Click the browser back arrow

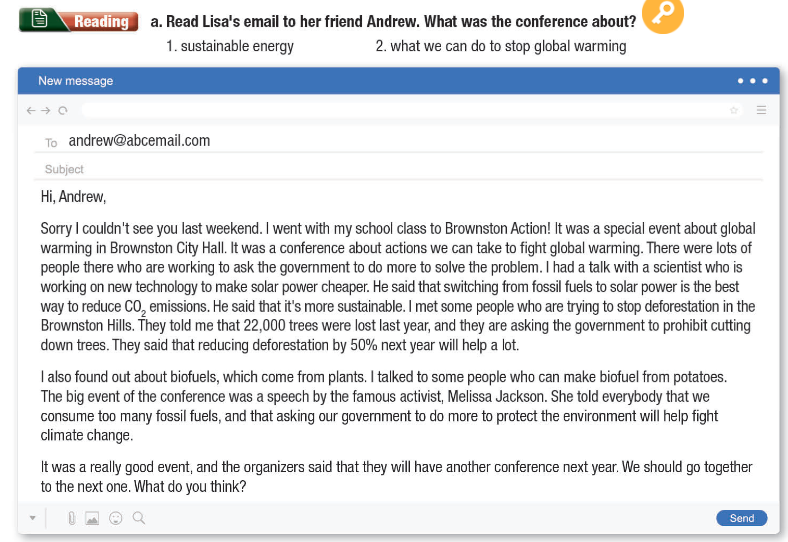pos(31,110)
